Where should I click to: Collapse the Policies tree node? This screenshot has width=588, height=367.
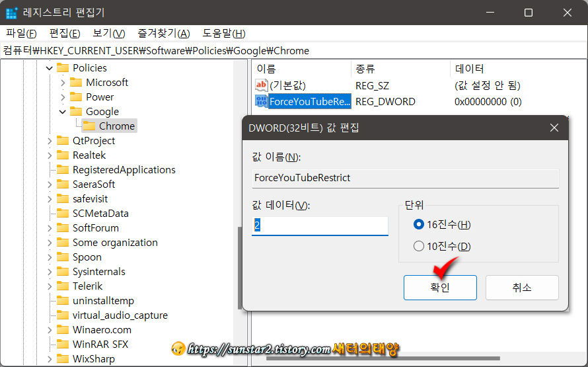(x=49, y=68)
